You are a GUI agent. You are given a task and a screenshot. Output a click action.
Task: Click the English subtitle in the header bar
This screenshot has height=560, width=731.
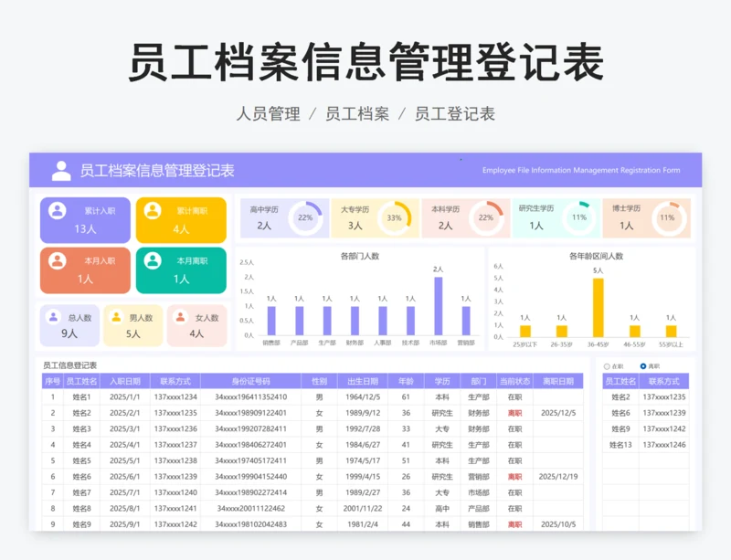pyautogui.click(x=581, y=170)
